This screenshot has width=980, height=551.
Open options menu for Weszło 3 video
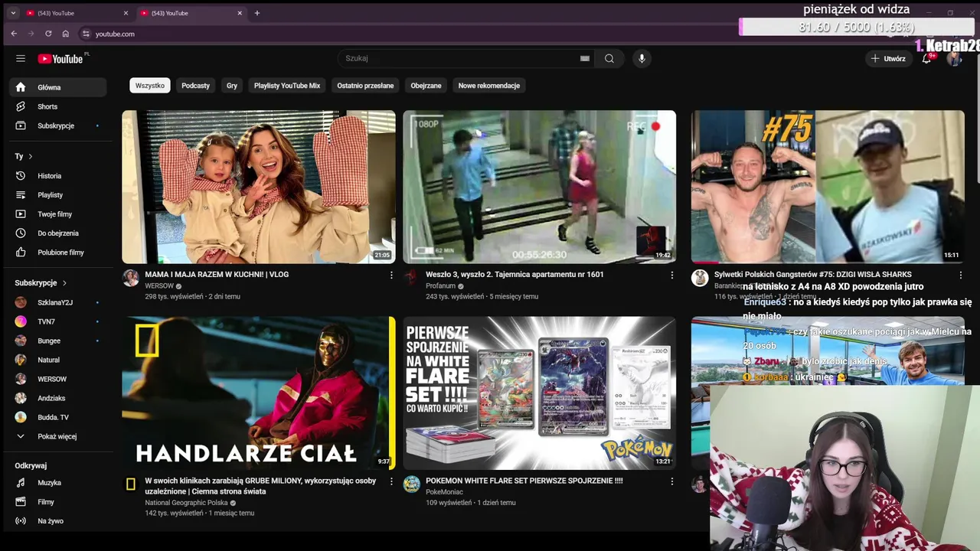672,275
